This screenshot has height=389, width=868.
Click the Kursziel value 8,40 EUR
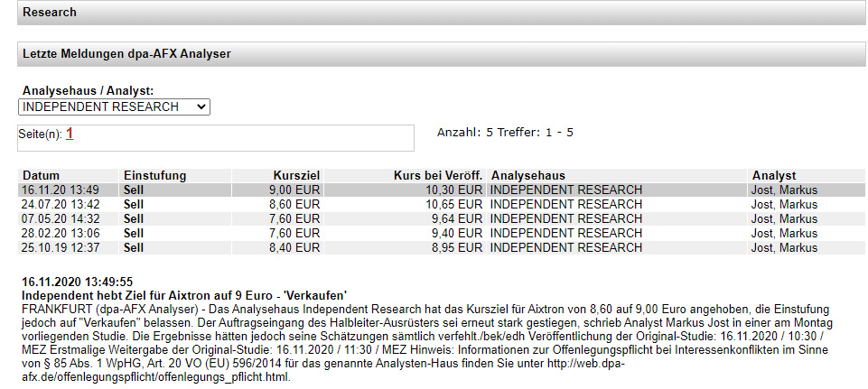293,247
